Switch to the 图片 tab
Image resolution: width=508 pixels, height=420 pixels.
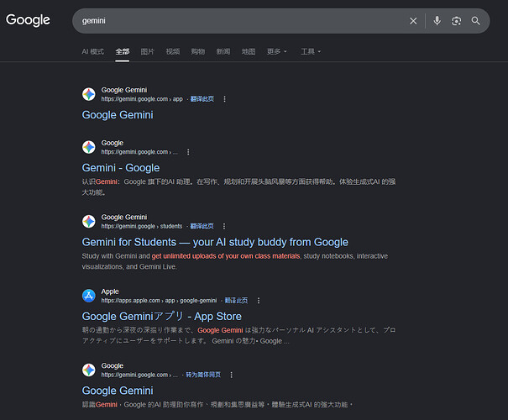click(x=148, y=51)
